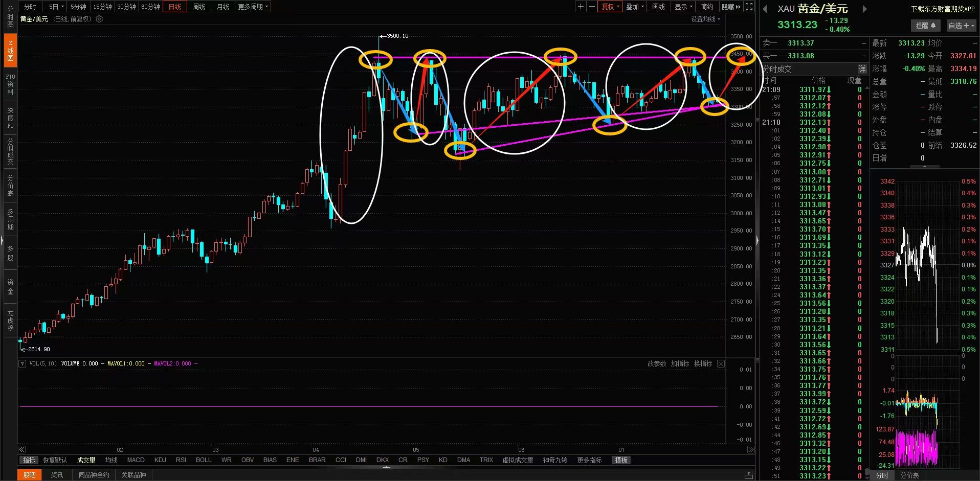Switch to 5分钟 period
This screenshot has width=980, height=481.
(x=78, y=7)
